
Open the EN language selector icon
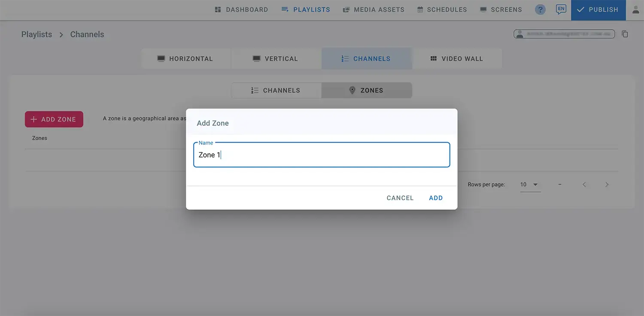click(x=561, y=9)
